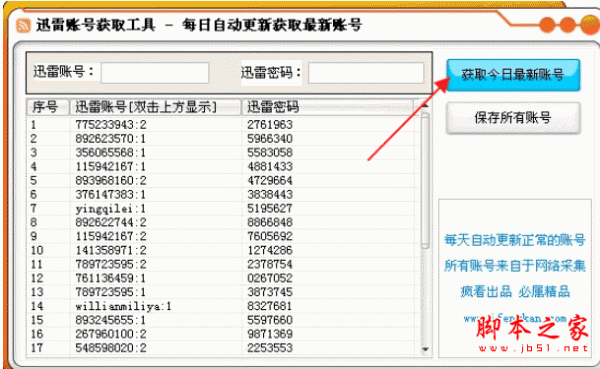Viewport: 600px width, 369px height.
Task: Click password 7605692 in the list
Action: (270, 236)
